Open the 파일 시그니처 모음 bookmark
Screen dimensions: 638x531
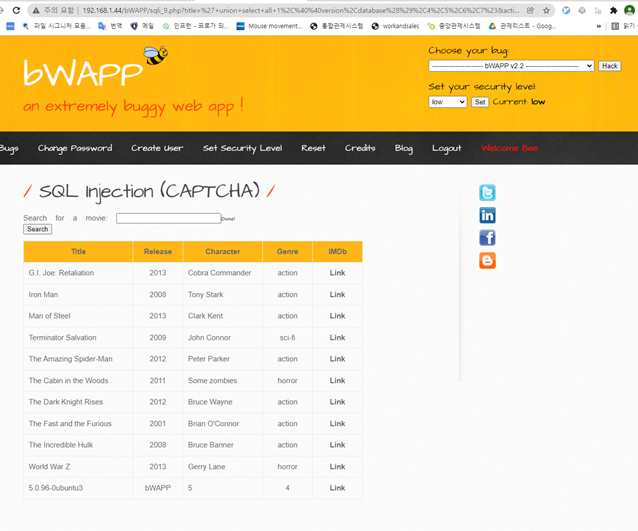point(57,26)
